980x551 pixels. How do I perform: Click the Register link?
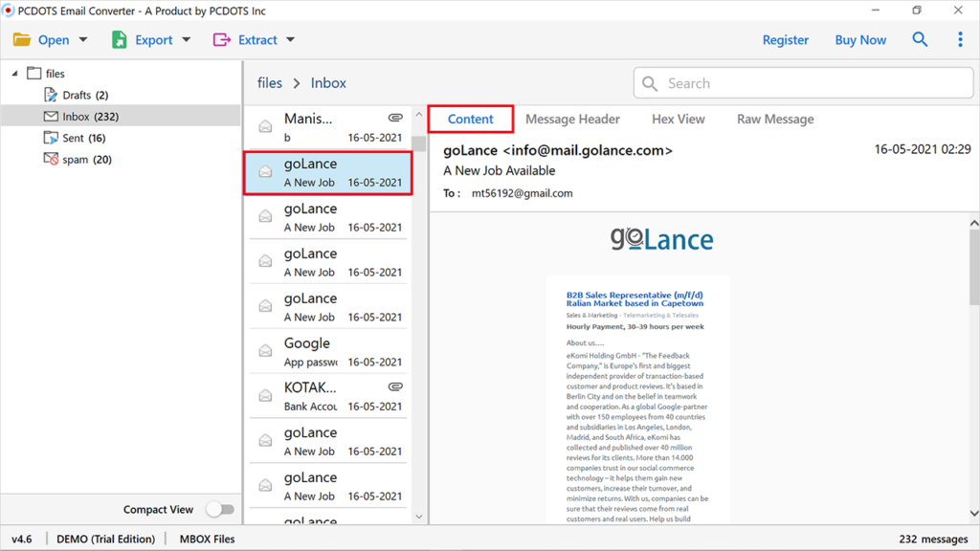click(x=786, y=39)
